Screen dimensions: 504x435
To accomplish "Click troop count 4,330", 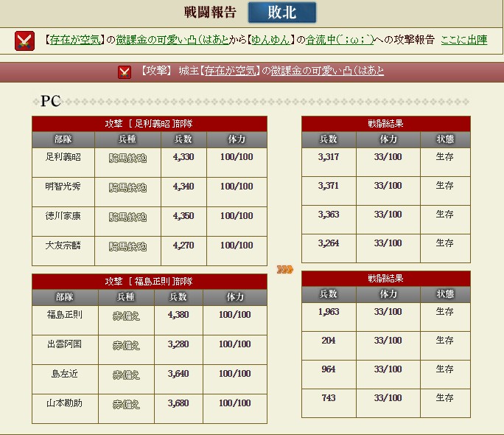I will point(183,157).
